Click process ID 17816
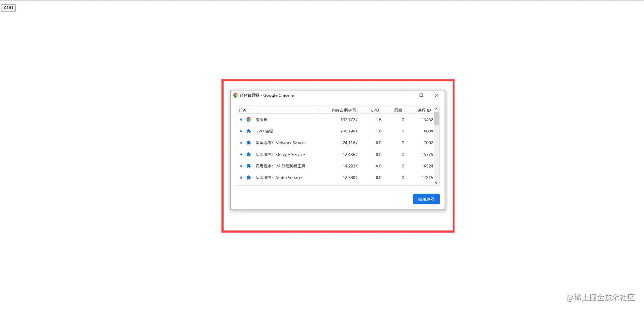 click(427, 178)
